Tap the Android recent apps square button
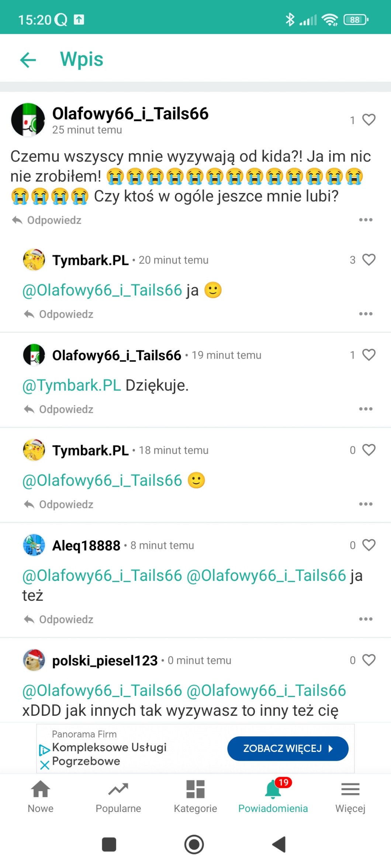 pyautogui.click(x=109, y=844)
